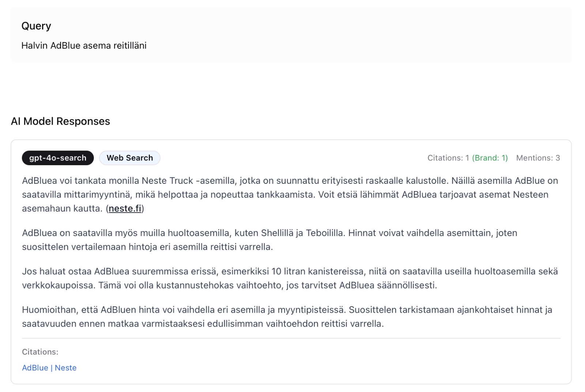
Task: Open the AdBlue | Neste citation link
Action: pyautogui.click(x=49, y=368)
